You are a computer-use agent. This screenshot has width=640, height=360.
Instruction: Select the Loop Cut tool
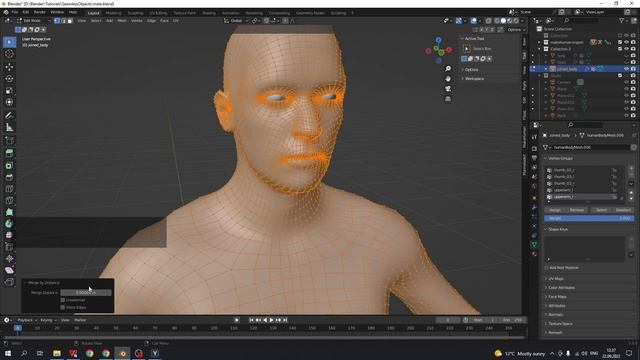pyautogui.click(x=9, y=189)
